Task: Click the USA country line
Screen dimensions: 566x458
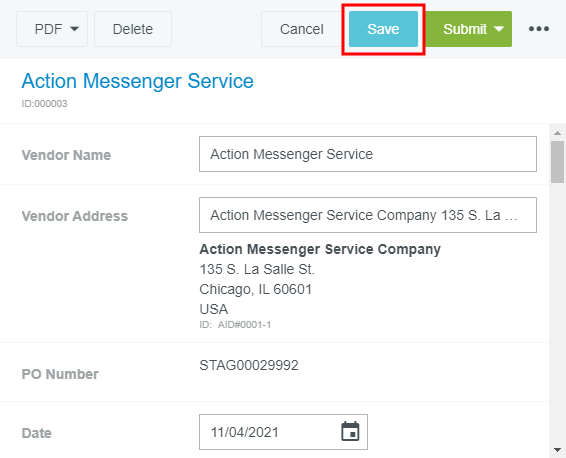Action: 214,309
